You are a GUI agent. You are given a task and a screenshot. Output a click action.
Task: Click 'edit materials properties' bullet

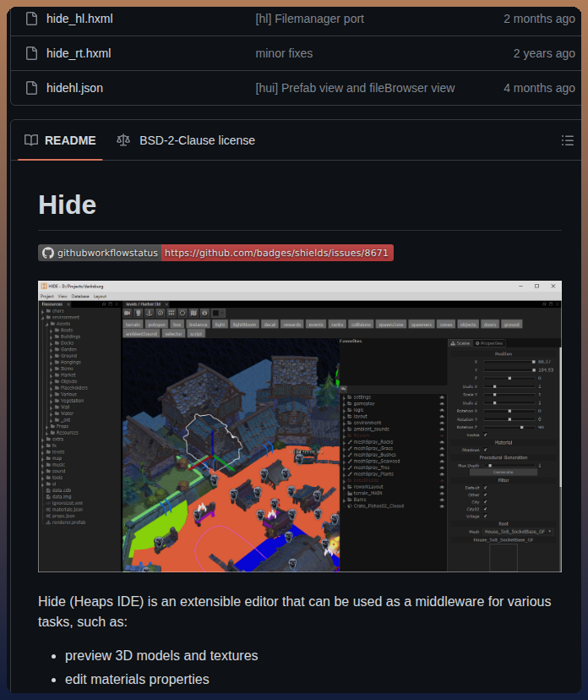137,679
